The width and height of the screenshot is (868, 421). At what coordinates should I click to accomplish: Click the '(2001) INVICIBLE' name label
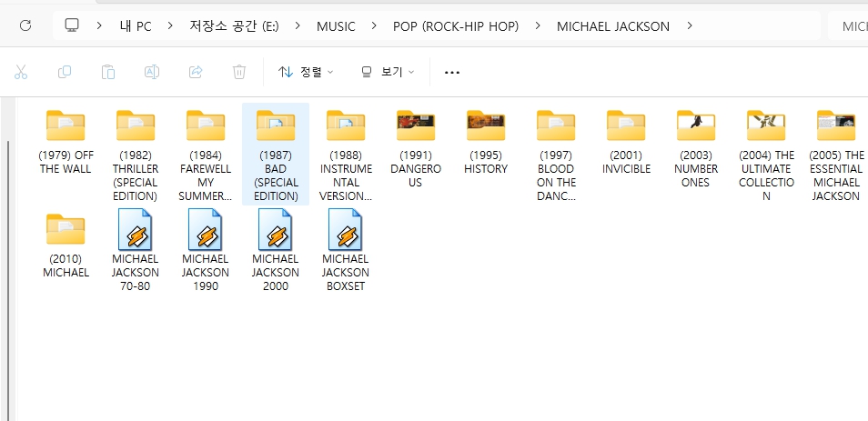[626, 162]
